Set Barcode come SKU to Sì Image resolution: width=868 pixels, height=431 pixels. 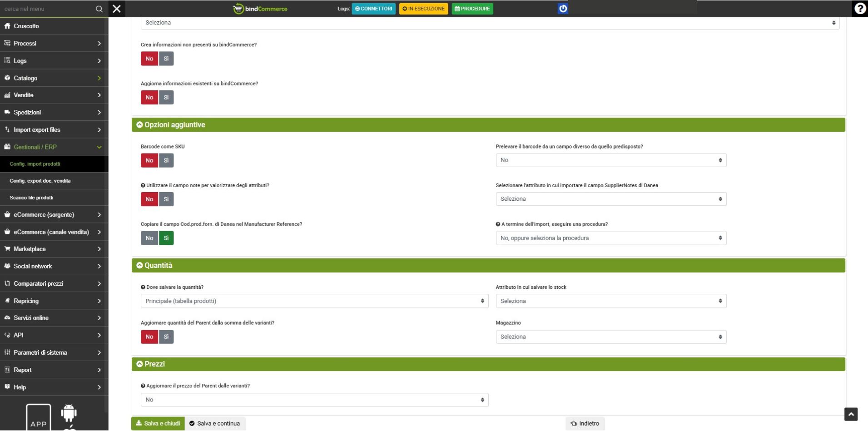(166, 160)
